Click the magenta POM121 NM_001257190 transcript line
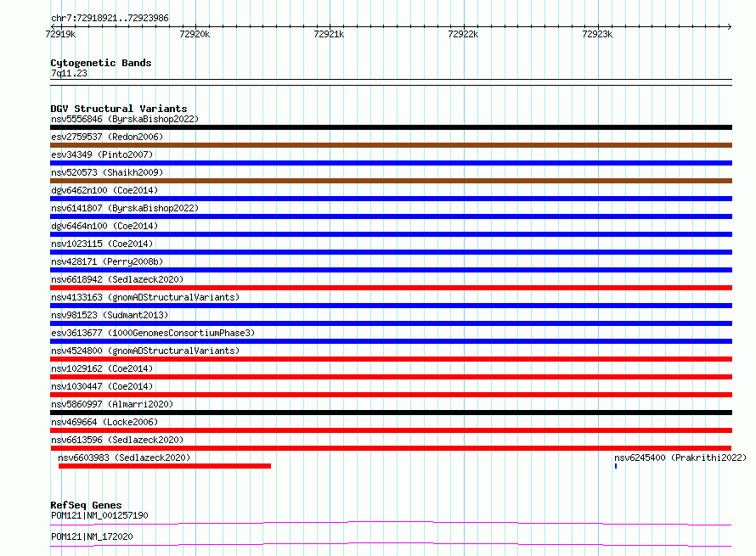Image resolution: width=756 pixels, height=556 pixels. pyautogui.click(x=391, y=523)
